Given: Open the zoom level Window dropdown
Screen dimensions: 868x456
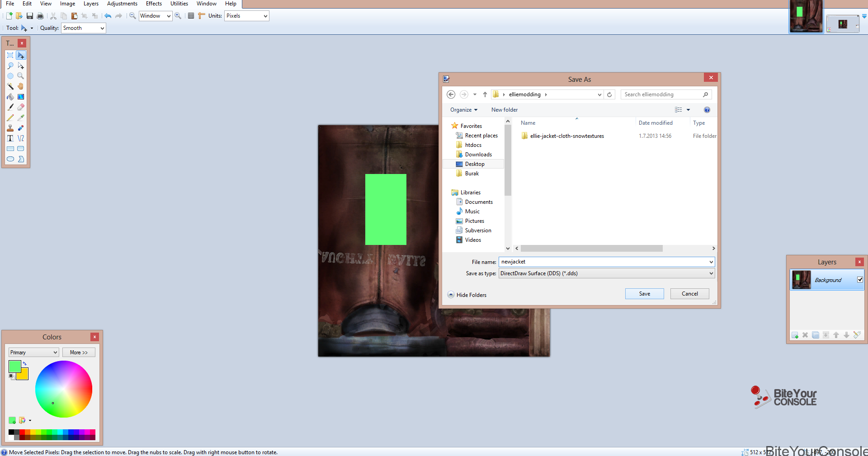Looking at the screenshot, I should point(156,16).
